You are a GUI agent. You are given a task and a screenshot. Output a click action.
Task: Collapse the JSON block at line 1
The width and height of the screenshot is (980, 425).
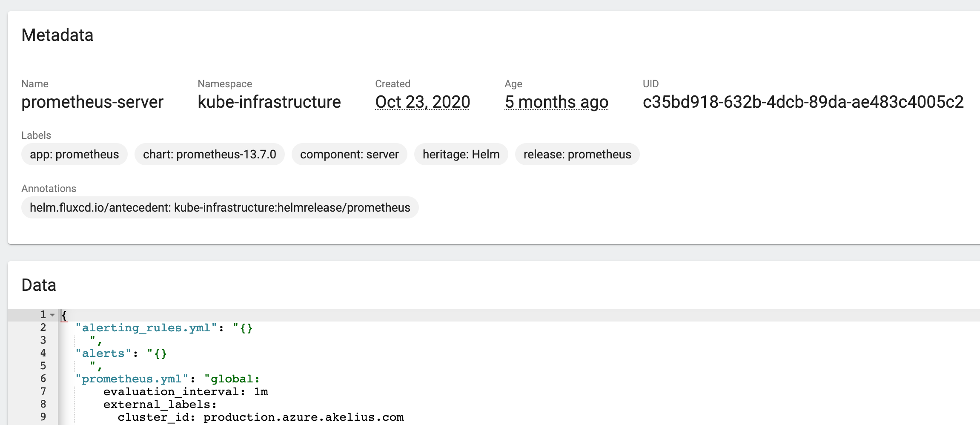[52, 315]
